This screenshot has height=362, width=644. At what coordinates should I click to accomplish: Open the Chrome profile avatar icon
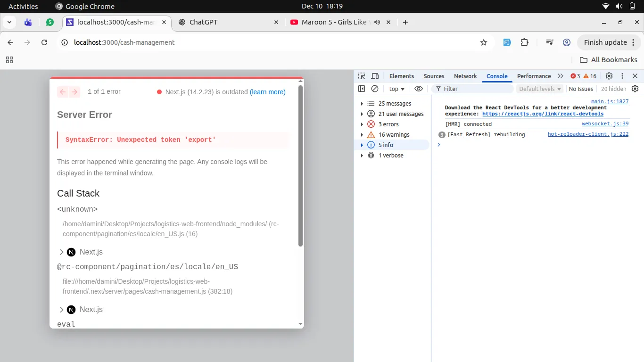point(567,42)
